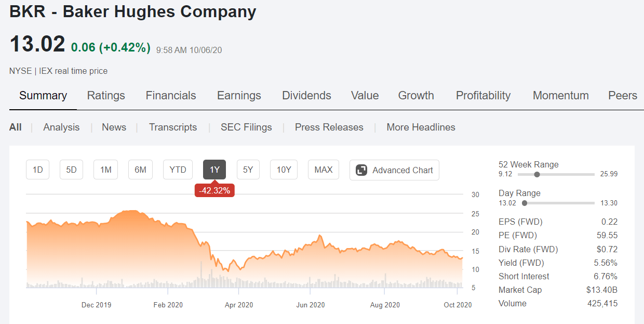Click the current price 13.02

tap(37, 44)
